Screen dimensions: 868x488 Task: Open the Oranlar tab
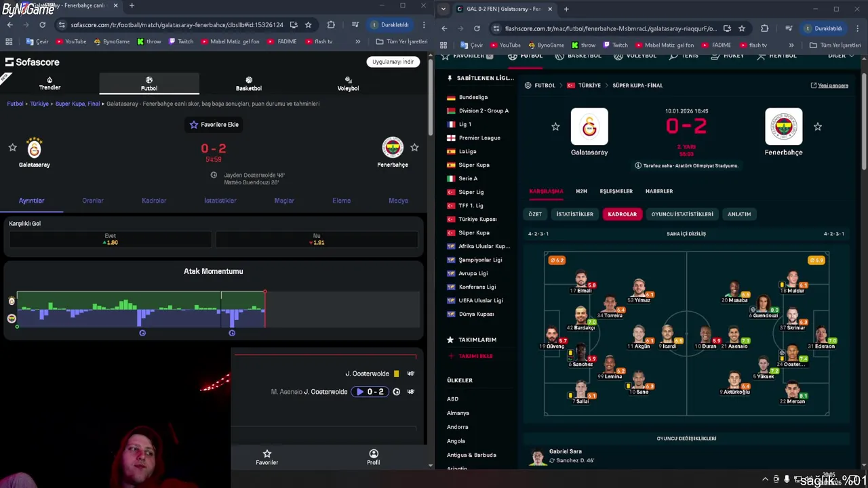point(93,201)
